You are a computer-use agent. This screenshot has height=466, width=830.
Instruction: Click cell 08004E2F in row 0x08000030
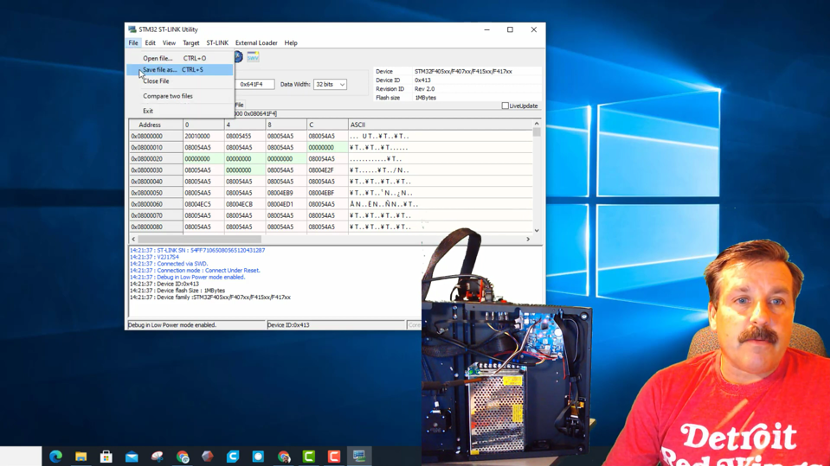[327, 171]
